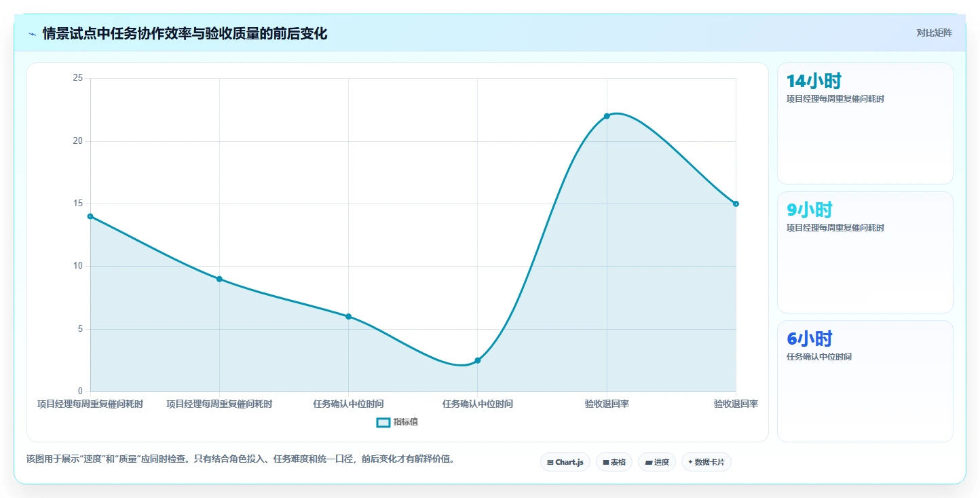This screenshot has width=980, height=498.
Task: Click the x-axis label under the 14-value point
Action: click(90, 404)
